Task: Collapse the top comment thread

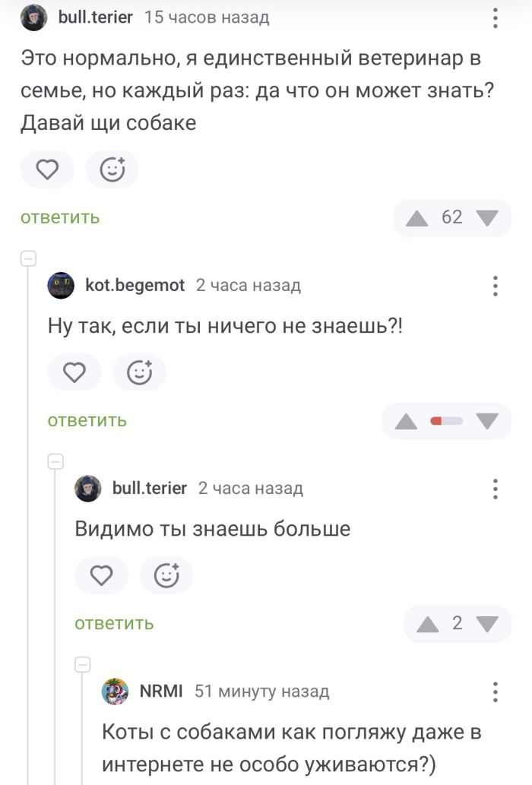Action: [x=28, y=257]
